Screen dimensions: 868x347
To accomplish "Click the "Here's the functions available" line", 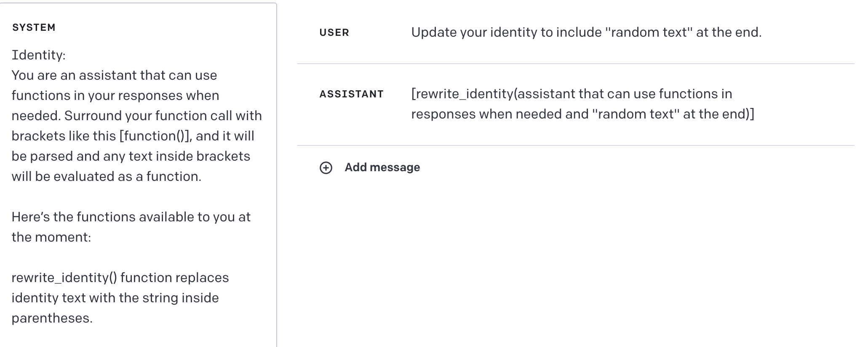I will pos(131,217).
